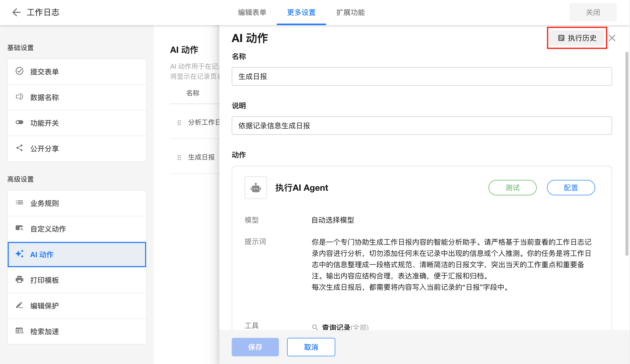The height and width of the screenshot is (364, 630).
Task: Click the 提交表单 checkmark icon
Action: tap(19, 71)
